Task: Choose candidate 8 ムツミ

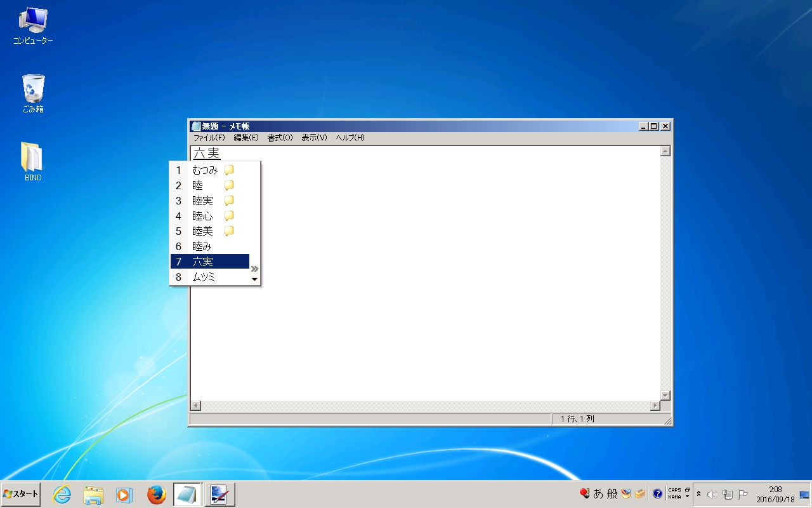Action: pyautogui.click(x=210, y=277)
